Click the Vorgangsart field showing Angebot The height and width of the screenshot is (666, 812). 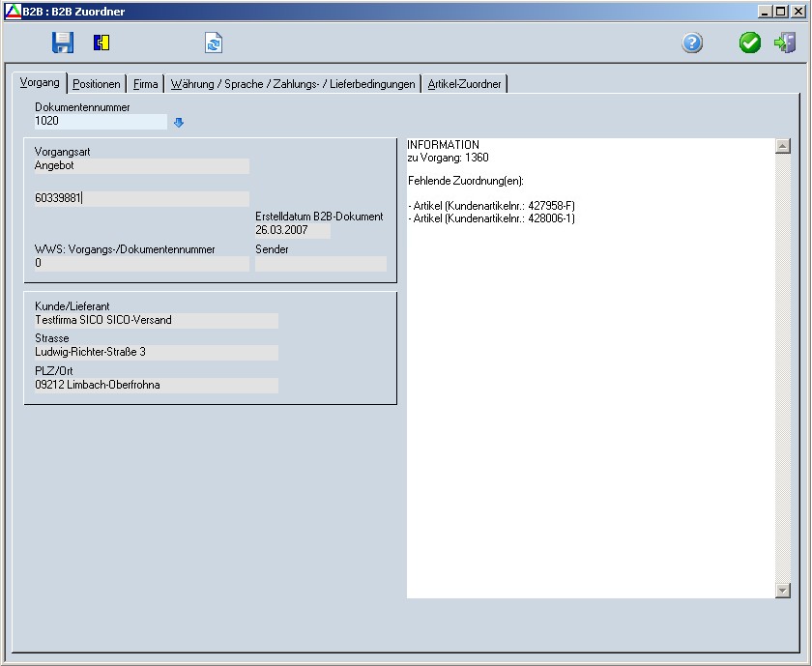141,165
